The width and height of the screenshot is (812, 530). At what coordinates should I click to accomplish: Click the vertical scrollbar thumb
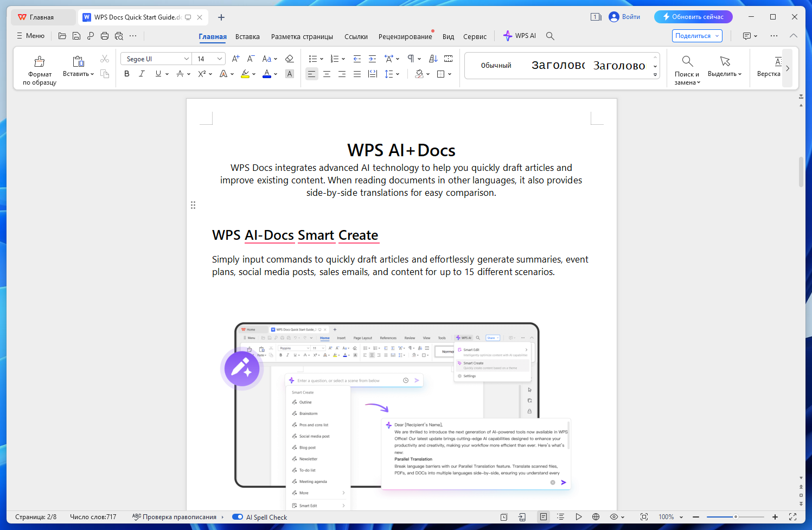click(801, 172)
